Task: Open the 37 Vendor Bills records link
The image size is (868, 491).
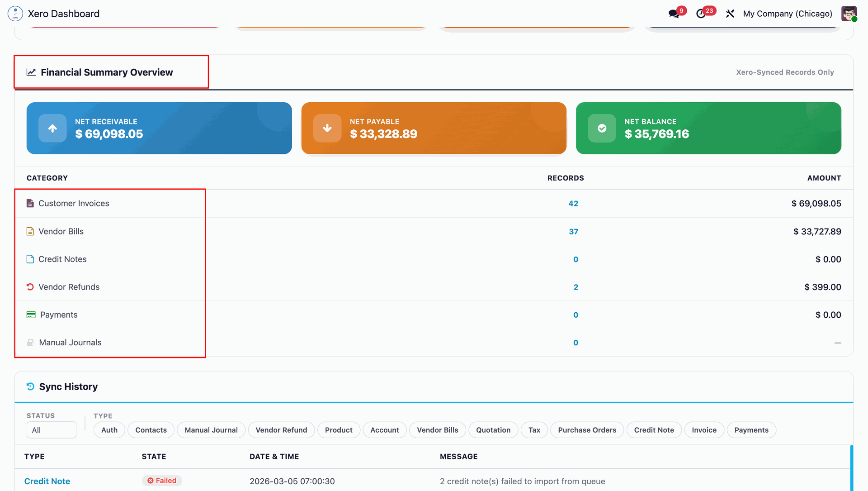Action: click(573, 232)
